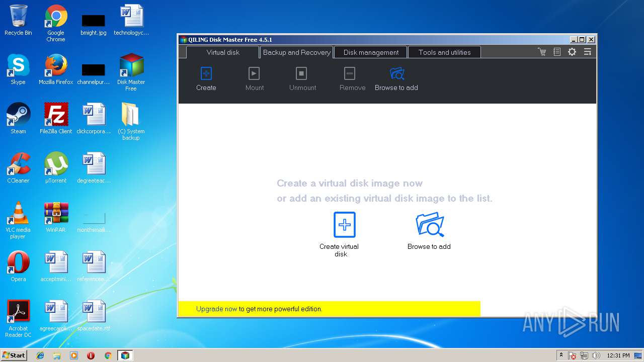Close the QILING Disk Master window

point(591,40)
